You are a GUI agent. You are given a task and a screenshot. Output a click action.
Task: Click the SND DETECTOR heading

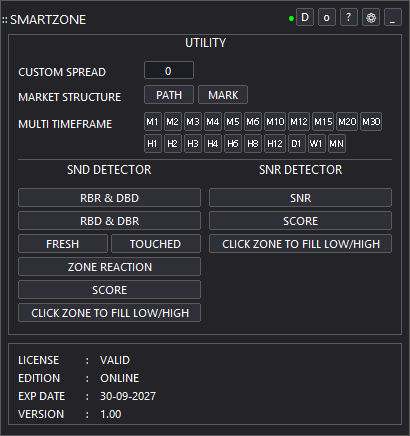(109, 170)
